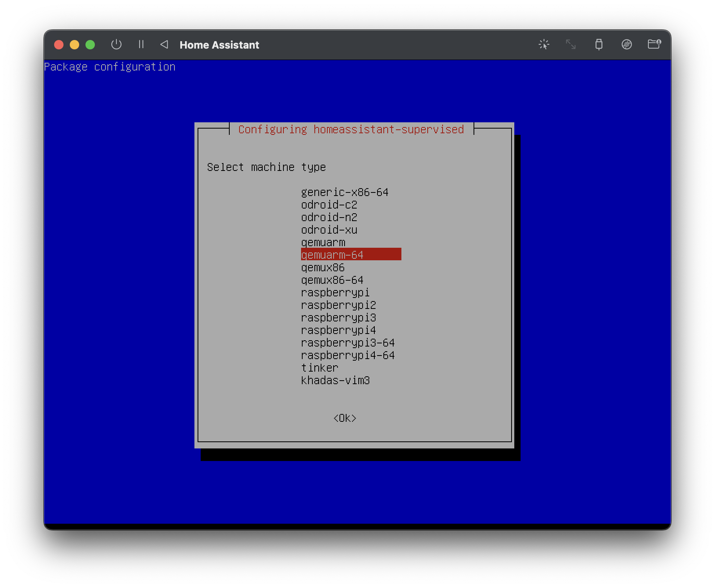Screen dimensions: 715x588
Task: Select raspberrypi3 machine type
Action: pos(338,318)
